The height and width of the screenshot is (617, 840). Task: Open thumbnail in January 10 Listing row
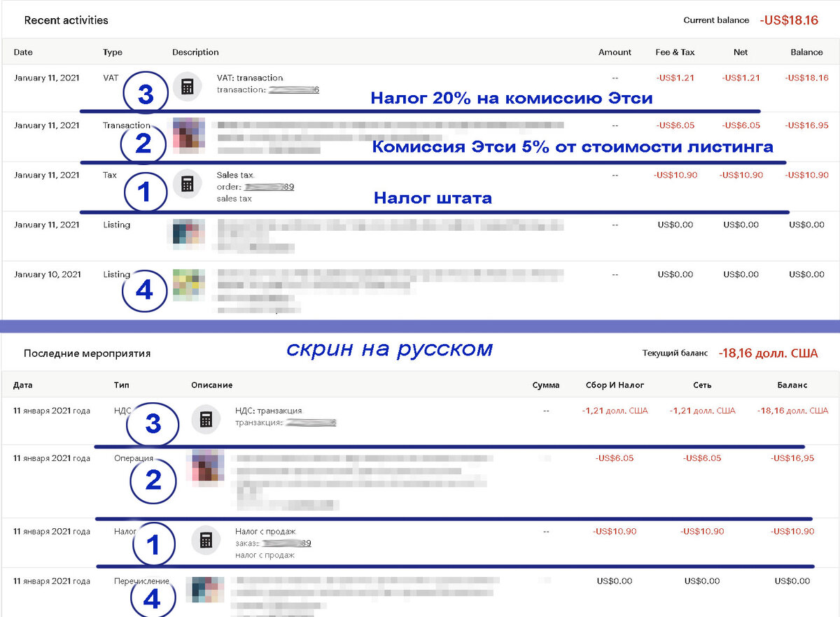point(189,285)
